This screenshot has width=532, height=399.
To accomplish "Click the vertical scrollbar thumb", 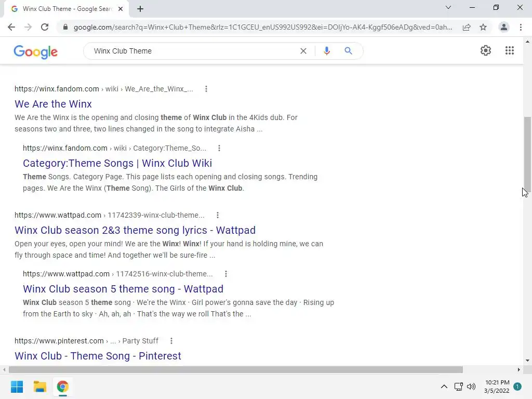I will (527, 155).
